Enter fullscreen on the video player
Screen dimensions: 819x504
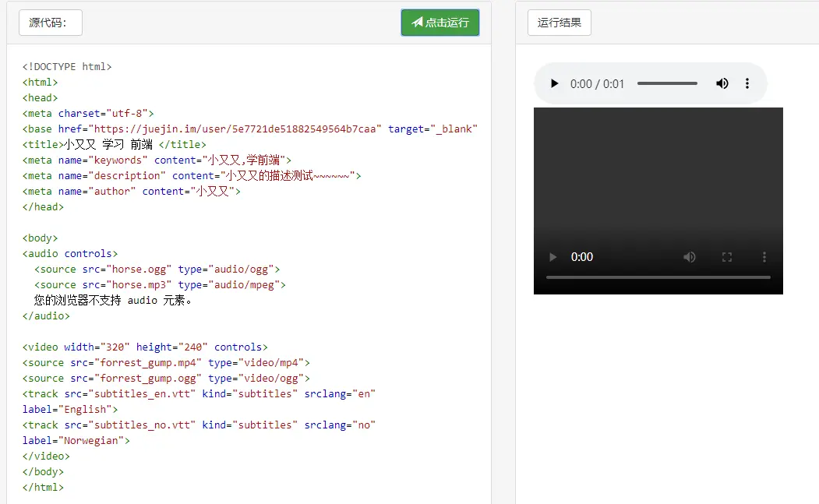pos(726,257)
